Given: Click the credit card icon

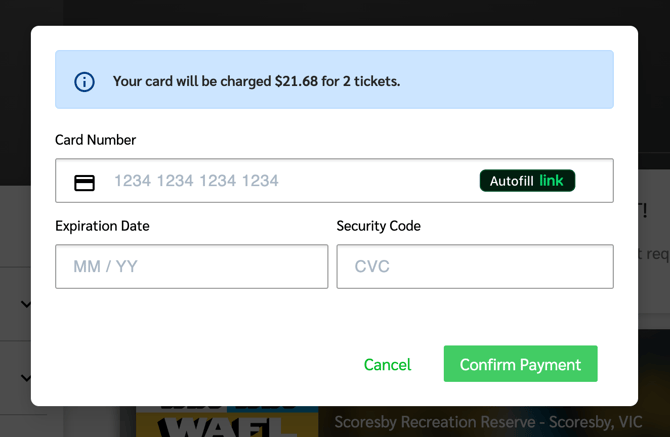Looking at the screenshot, I should tap(85, 182).
